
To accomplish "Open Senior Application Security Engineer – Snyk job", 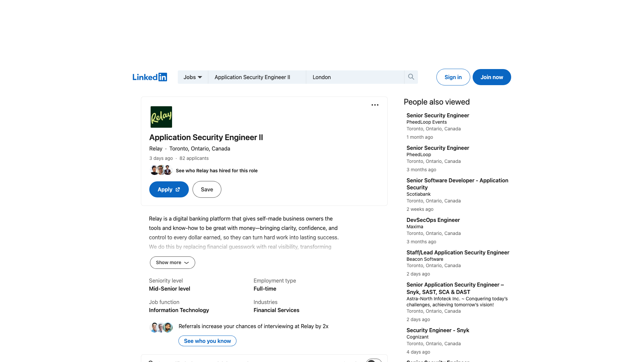I will [x=455, y=288].
